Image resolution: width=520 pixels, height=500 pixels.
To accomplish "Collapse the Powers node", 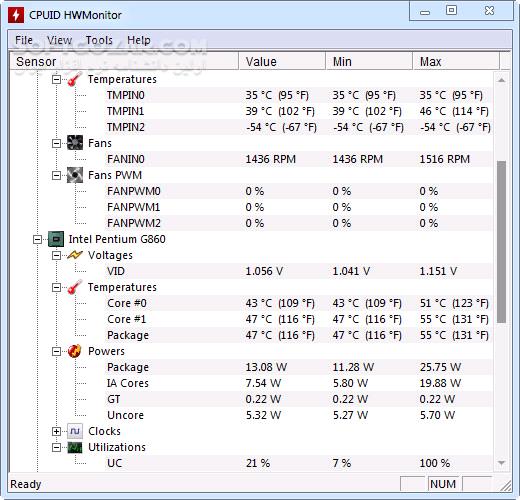I will [57, 351].
